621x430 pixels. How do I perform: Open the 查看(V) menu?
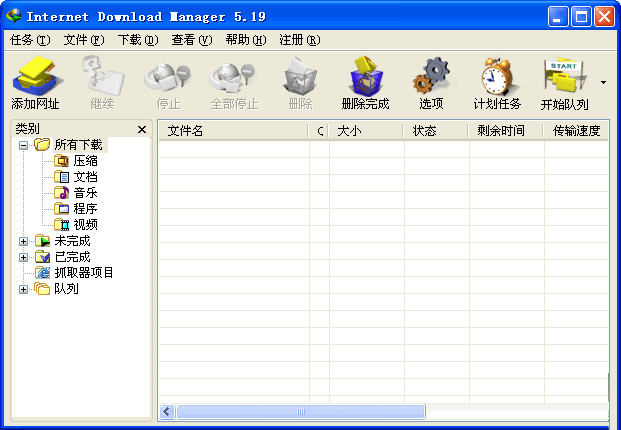pyautogui.click(x=191, y=40)
